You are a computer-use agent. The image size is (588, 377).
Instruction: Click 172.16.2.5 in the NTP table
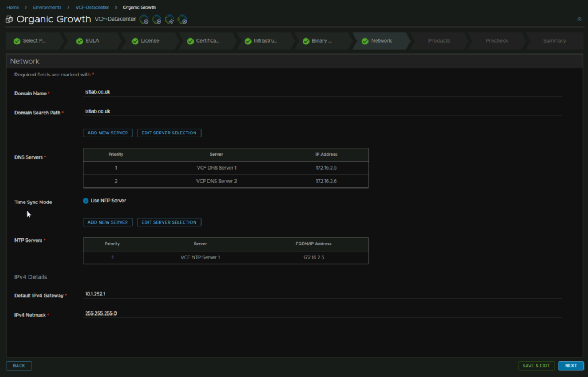tap(314, 257)
